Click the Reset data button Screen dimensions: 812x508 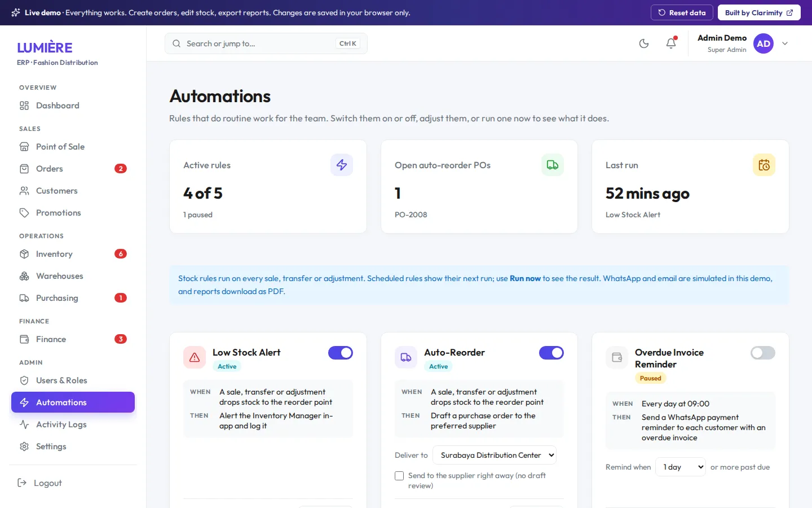[682, 12]
